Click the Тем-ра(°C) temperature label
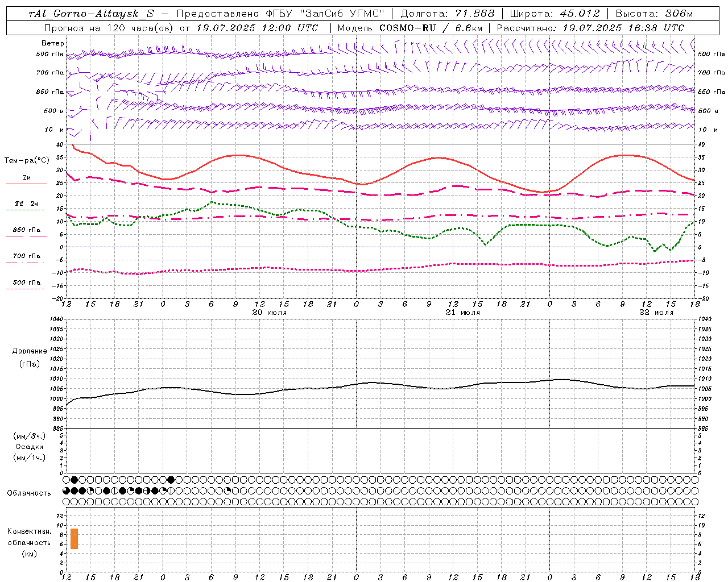This screenshot has width=728, height=582. click(27, 161)
